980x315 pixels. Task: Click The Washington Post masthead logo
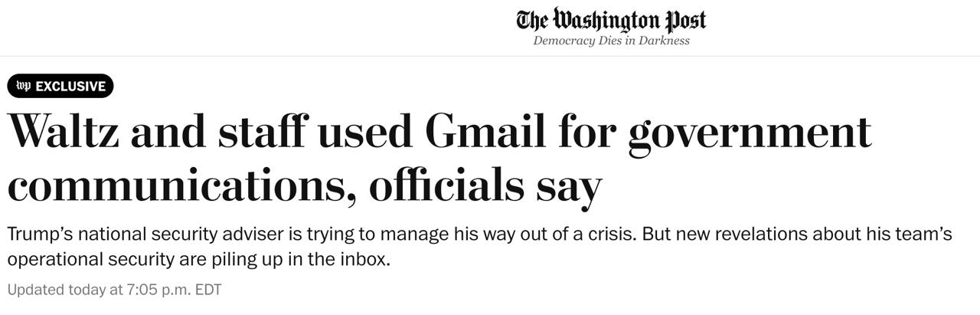610,20
